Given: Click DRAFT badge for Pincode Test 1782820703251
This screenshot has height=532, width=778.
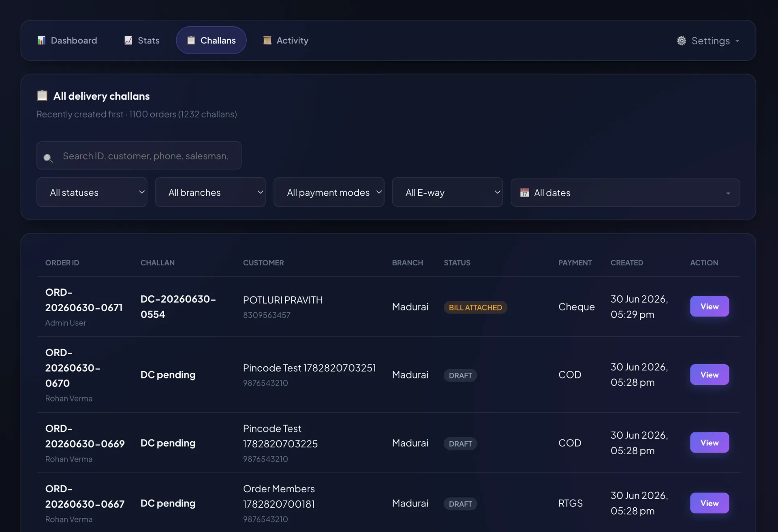Looking at the screenshot, I should [x=460, y=375].
